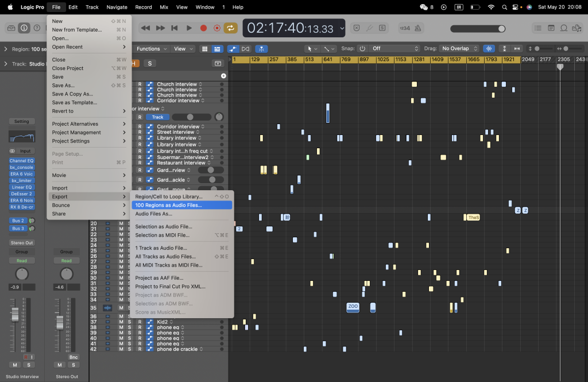Open the LCD display mode arrow

(342, 28)
